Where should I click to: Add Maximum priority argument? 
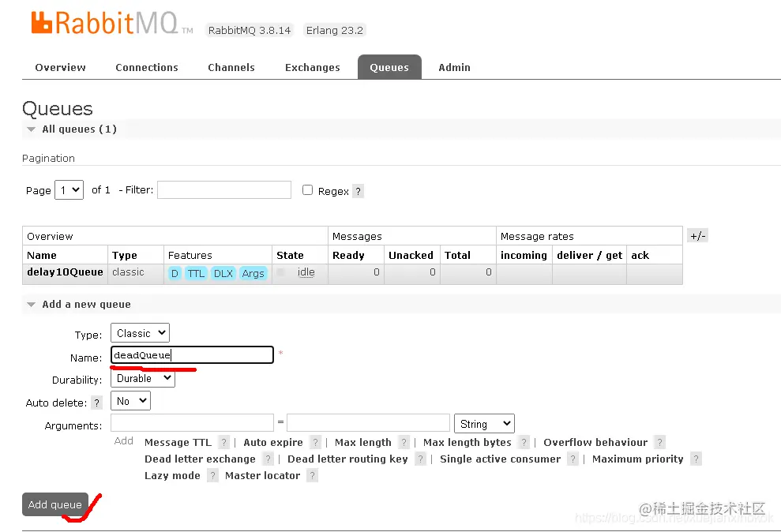(x=637, y=459)
